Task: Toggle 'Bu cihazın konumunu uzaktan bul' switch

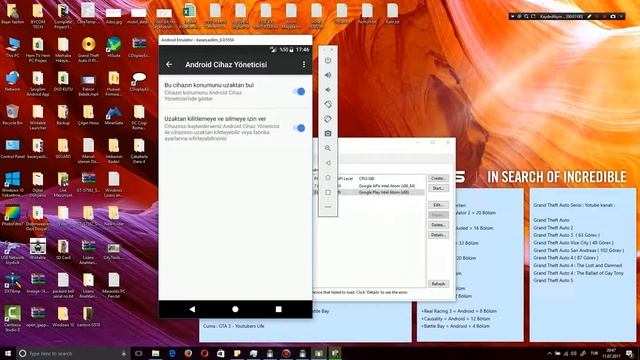Action: coord(299,91)
